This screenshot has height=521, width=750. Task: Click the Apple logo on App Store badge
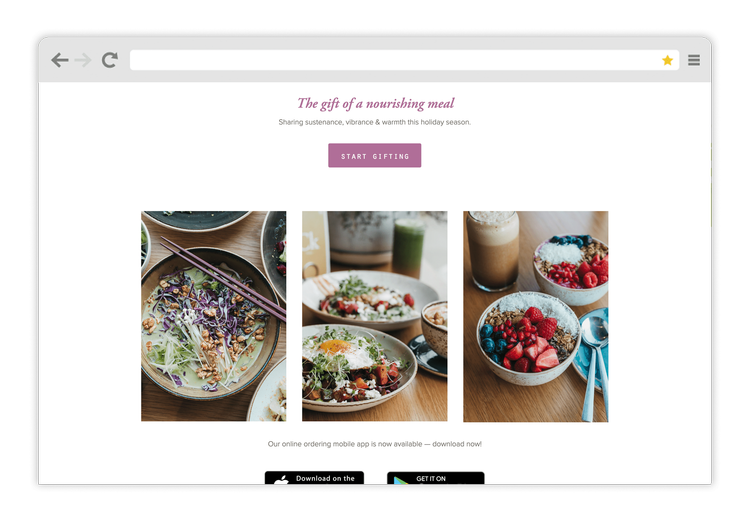point(282,479)
